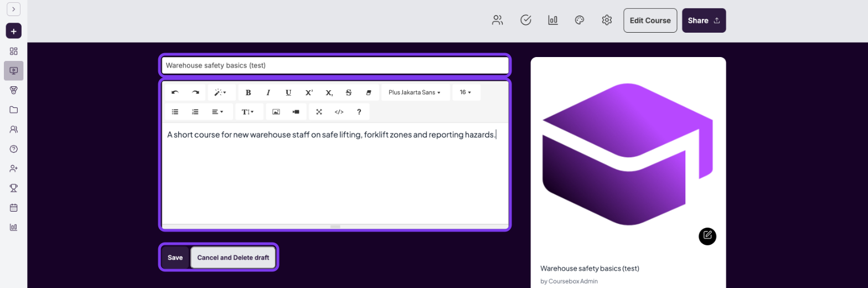Toggle underline formatting
Image resolution: width=868 pixels, height=288 pixels.
288,92
